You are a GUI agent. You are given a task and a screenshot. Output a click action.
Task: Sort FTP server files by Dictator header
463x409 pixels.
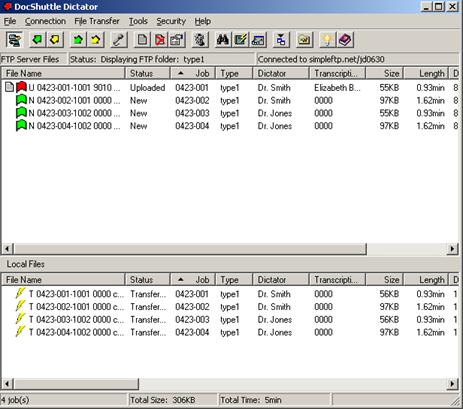[281, 73]
